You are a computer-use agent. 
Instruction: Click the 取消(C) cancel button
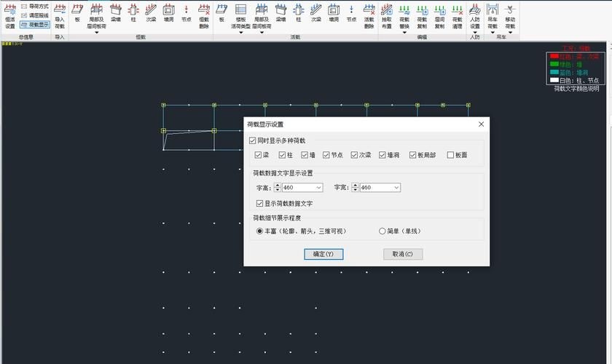pos(403,254)
